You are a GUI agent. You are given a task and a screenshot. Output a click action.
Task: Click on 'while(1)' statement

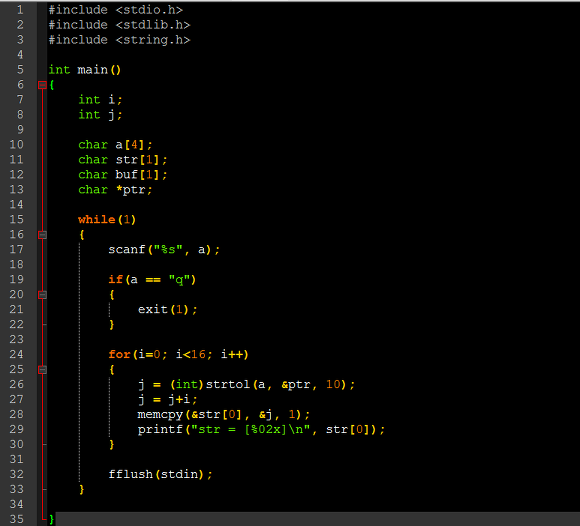click(x=107, y=219)
